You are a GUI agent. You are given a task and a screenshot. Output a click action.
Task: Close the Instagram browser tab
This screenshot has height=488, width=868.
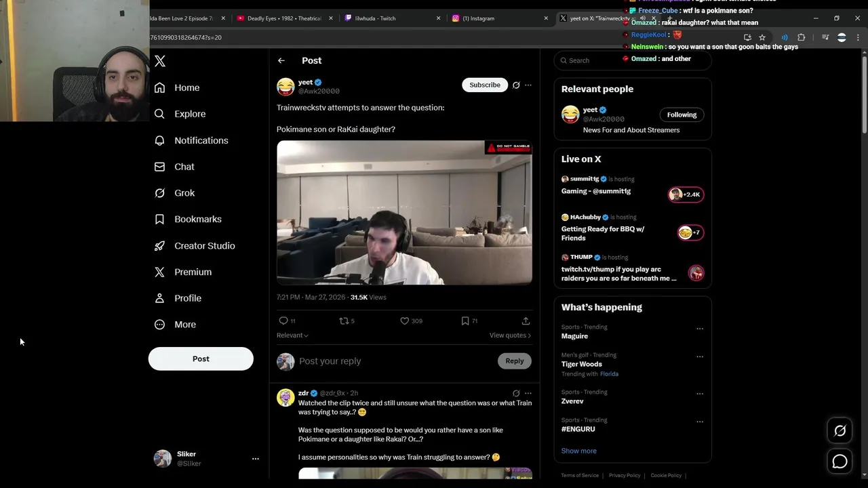click(x=546, y=18)
